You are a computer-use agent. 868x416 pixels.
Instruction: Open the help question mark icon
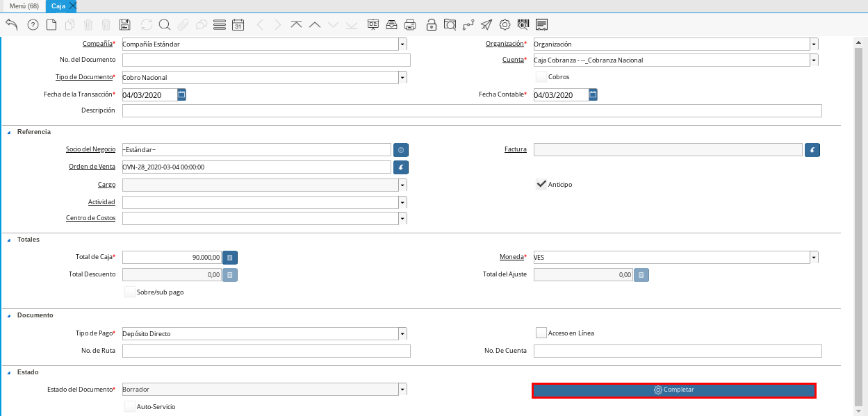point(33,25)
